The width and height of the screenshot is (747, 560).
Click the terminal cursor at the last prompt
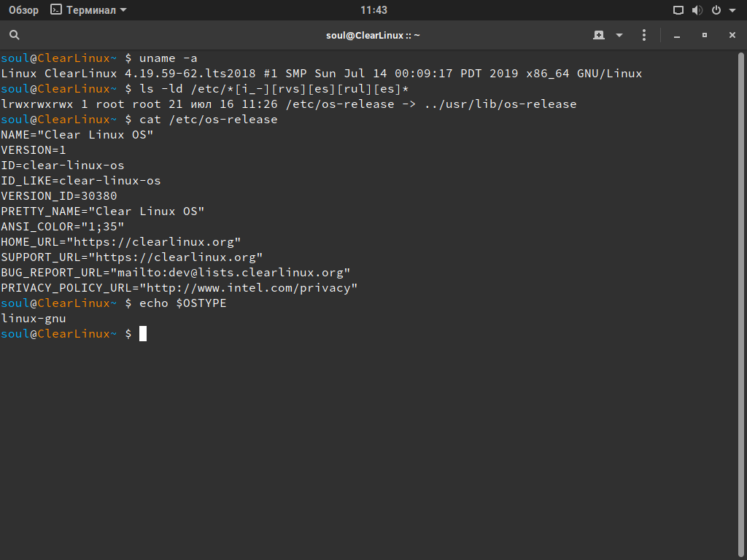click(x=143, y=333)
